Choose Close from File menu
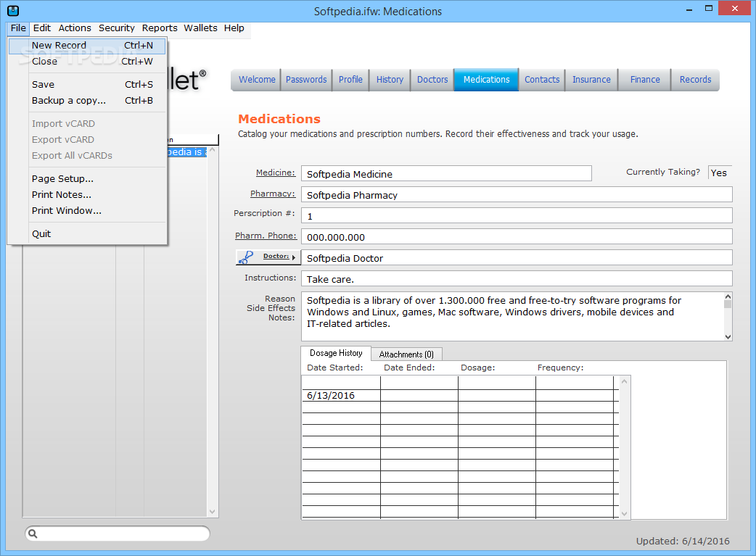Image resolution: width=756 pixels, height=556 pixels. point(87,61)
